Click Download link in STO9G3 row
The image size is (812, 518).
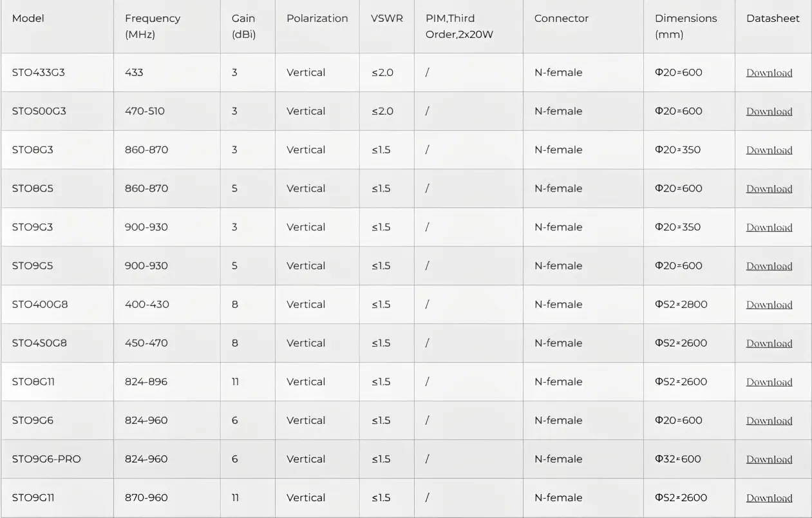coord(769,227)
